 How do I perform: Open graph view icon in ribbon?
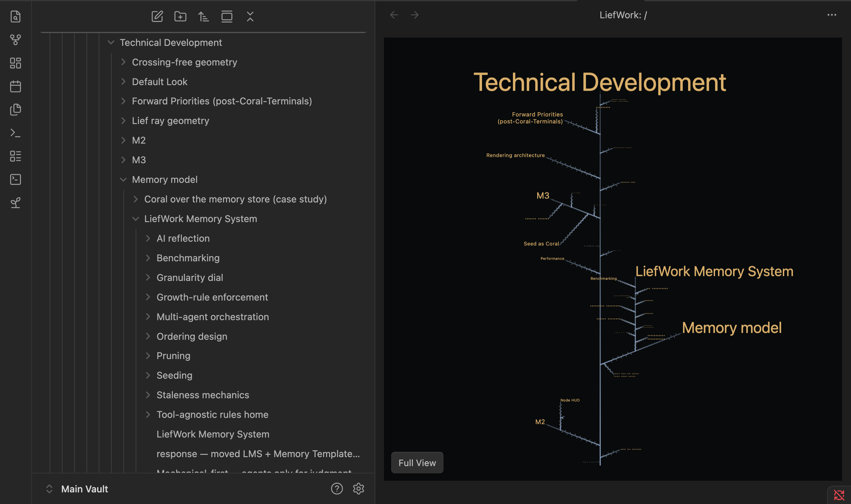(15, 40)
